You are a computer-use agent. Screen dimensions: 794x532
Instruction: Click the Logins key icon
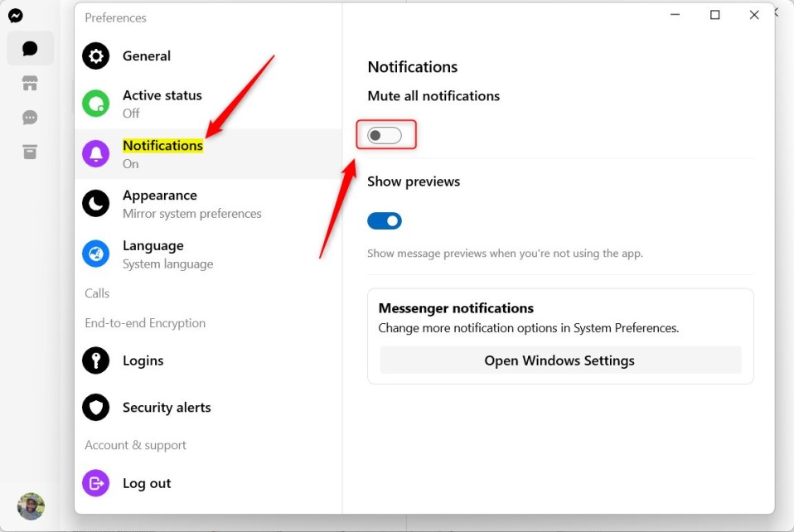point(95,360)
